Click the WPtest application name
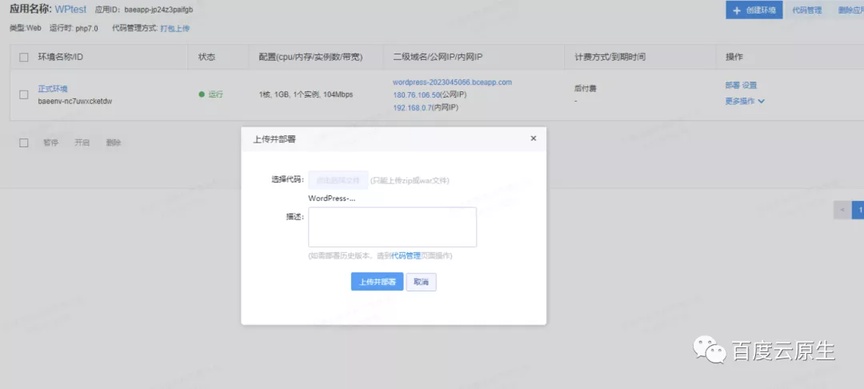864x389 pixels. tap(72, 9)
